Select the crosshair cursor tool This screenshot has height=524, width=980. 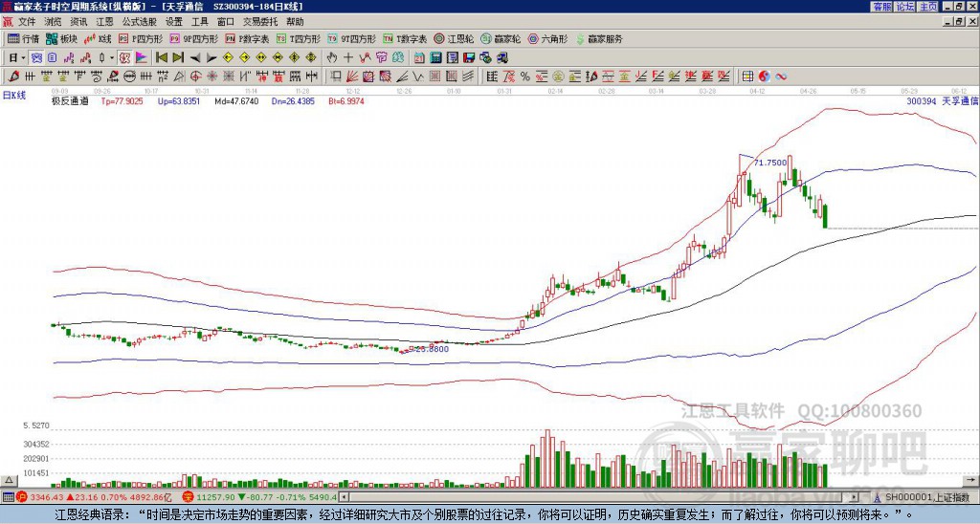(x=348, y=57)
